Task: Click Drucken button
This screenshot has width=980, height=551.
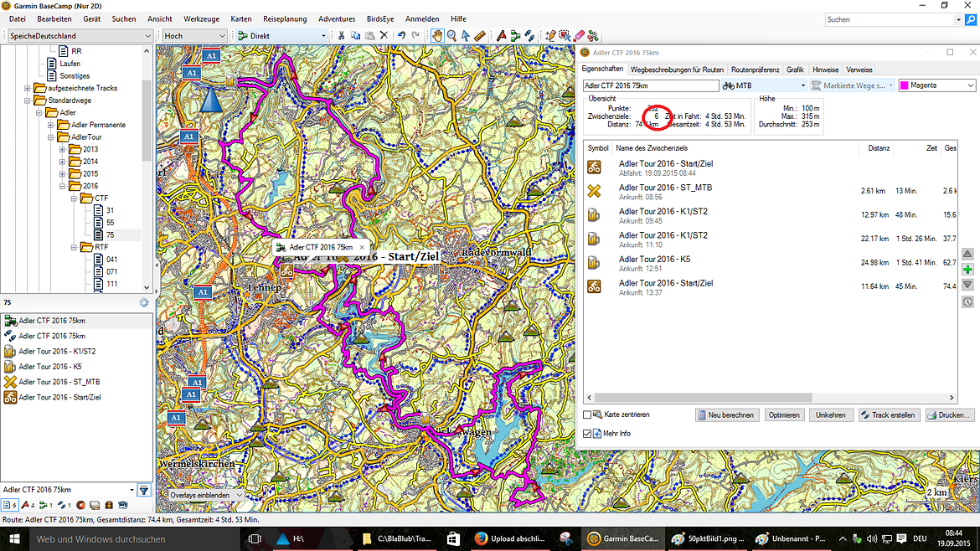Action: coord(948,415)
